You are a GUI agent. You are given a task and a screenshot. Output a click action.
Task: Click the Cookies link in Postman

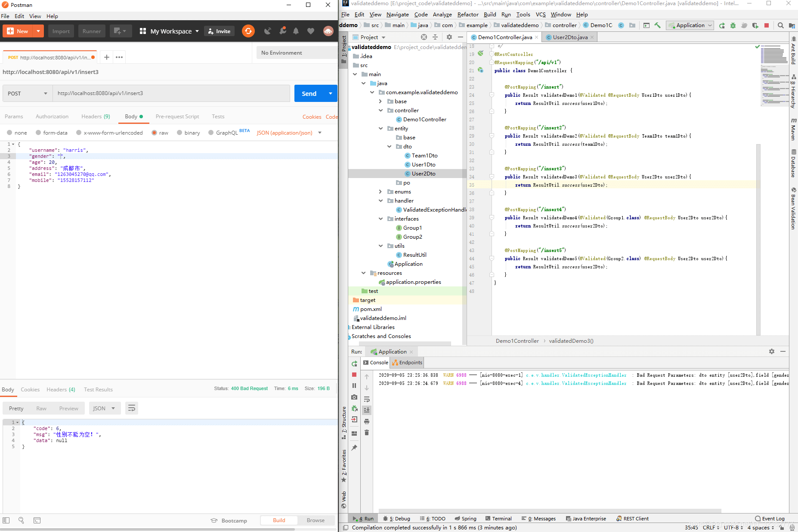312,117
